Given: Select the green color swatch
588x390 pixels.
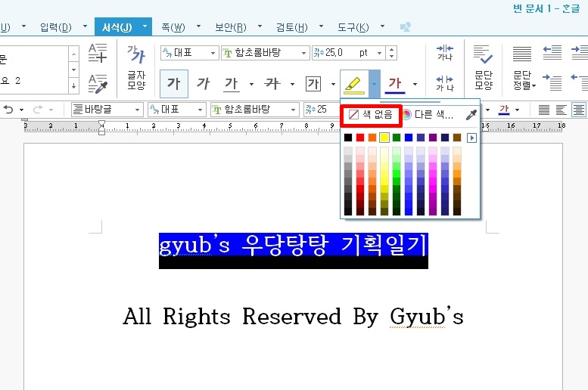Looking at the screenshot, I should [397, 138].
